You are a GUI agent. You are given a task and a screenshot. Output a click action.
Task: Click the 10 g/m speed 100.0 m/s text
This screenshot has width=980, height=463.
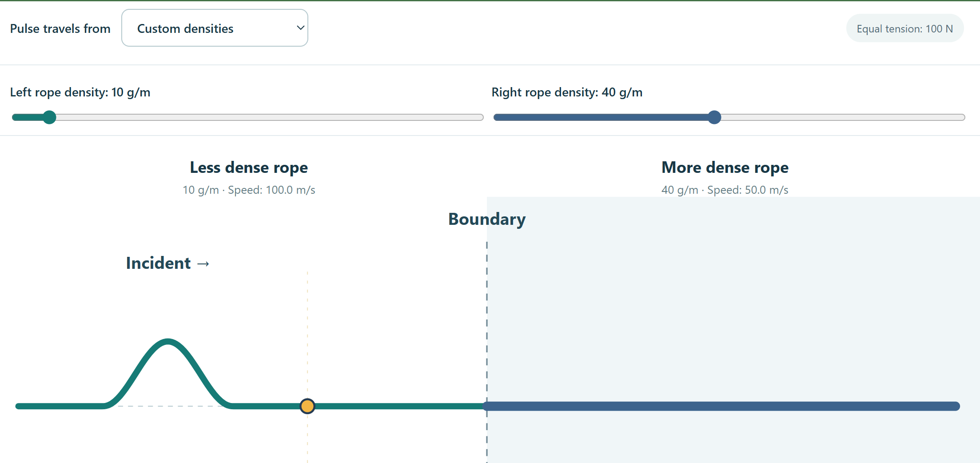[x=249, y=190]
